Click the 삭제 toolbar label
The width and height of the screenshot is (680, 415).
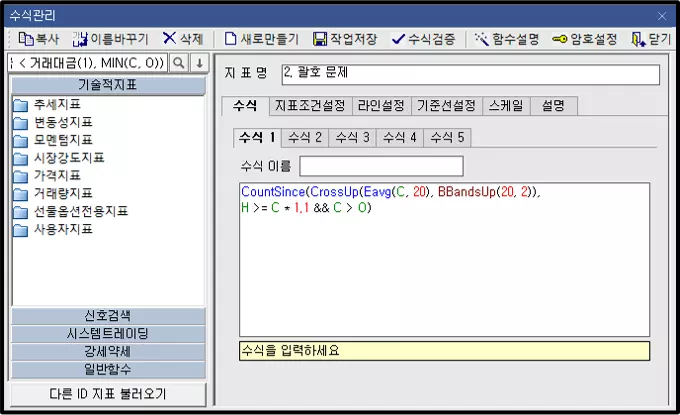click(192, 39)
